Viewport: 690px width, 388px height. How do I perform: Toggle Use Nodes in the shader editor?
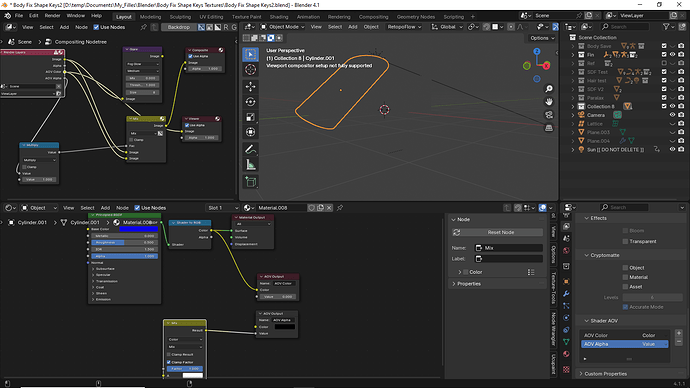(x=137, y=208)
